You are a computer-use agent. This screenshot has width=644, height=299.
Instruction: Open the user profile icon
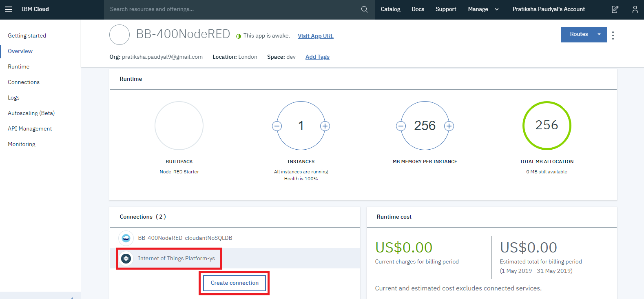pyautogui.click(x=635, y=9)
